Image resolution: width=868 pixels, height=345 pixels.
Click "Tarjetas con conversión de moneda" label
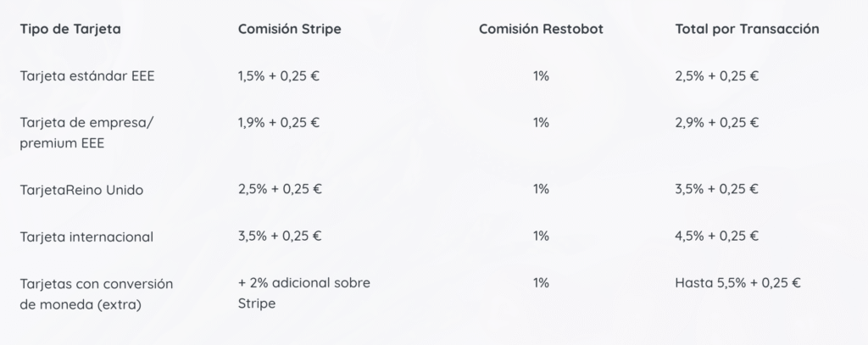tap(96, 293)
